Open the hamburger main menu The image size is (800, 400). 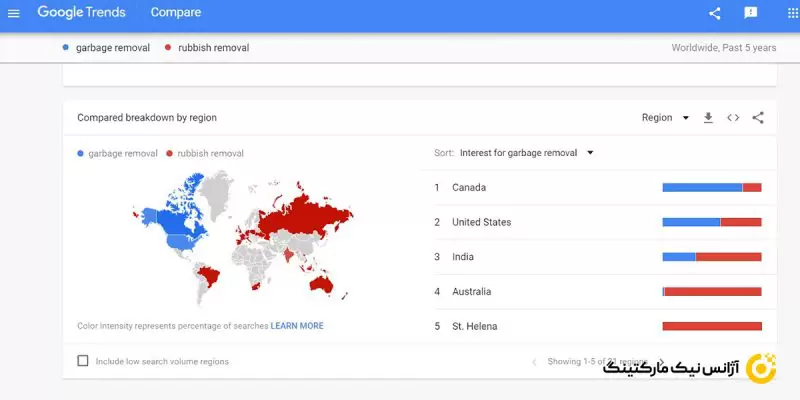[13, 13]
